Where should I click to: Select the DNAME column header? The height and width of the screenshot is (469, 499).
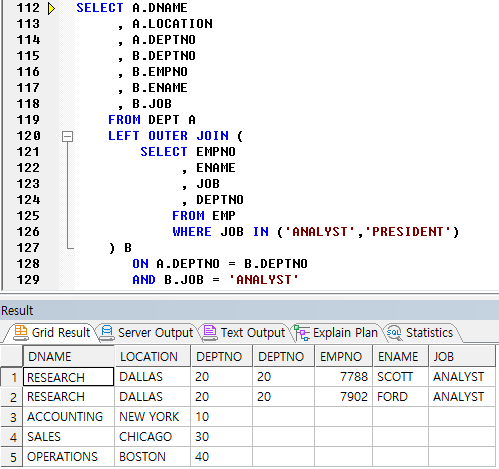tap(69, 356)
